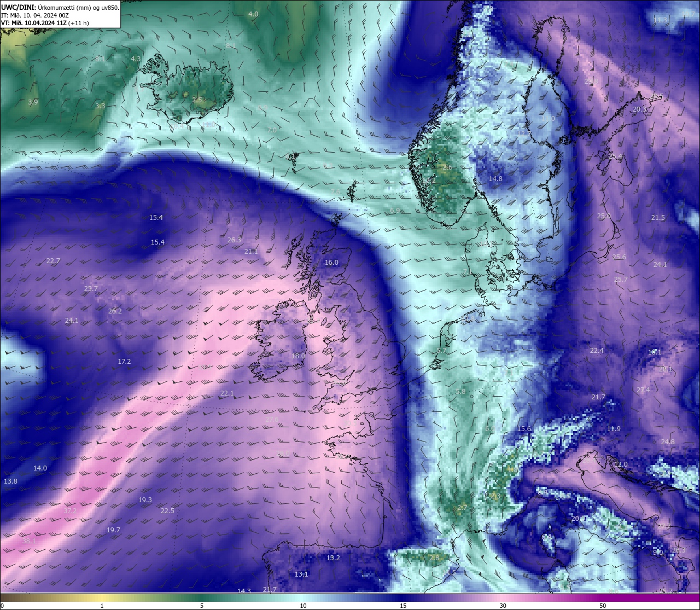Click the 3.9 value near the left edge

[x=33, y=102]
